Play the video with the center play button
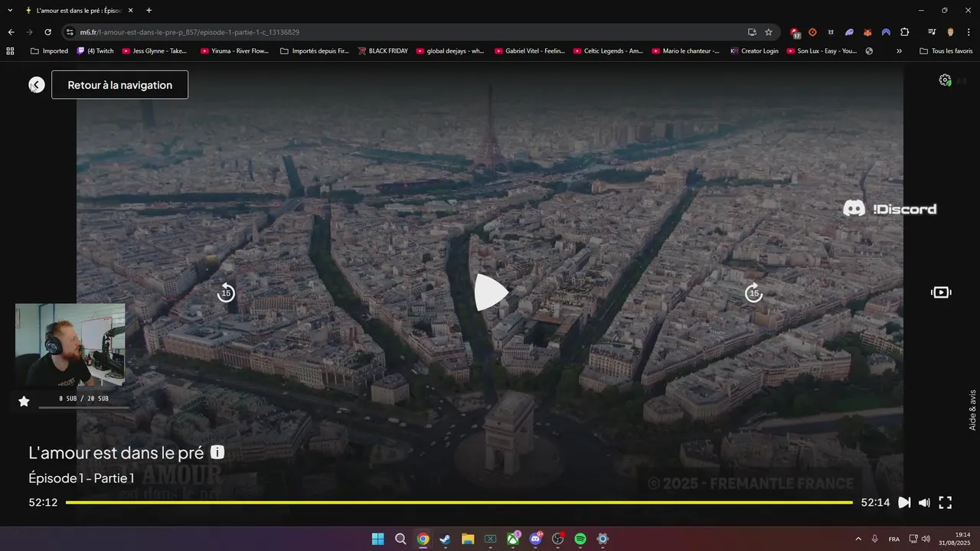980x551 pixels. point(491,292)
